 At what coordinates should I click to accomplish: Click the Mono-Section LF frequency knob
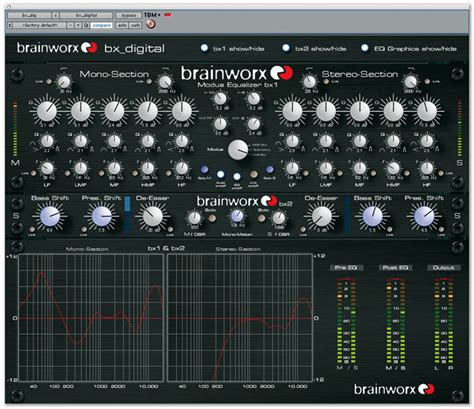47,168
